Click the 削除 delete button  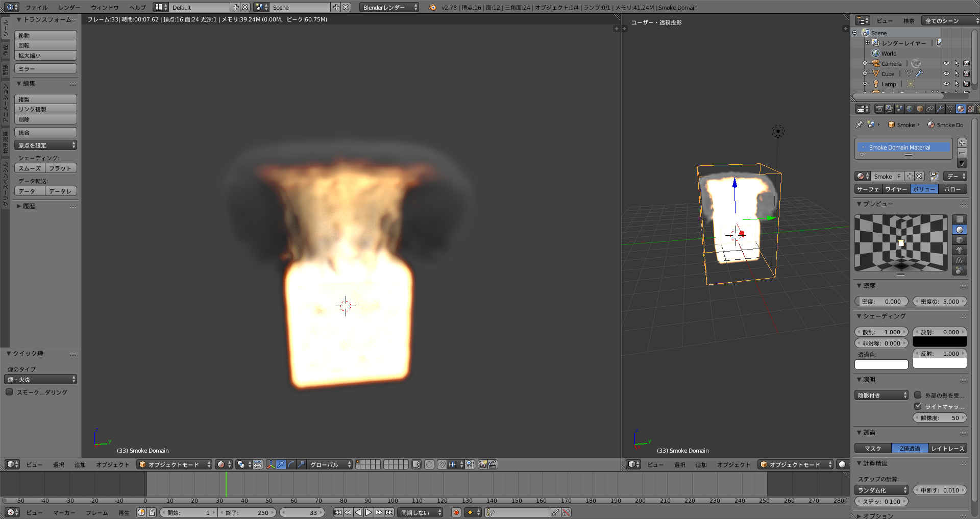click(46, 119)
